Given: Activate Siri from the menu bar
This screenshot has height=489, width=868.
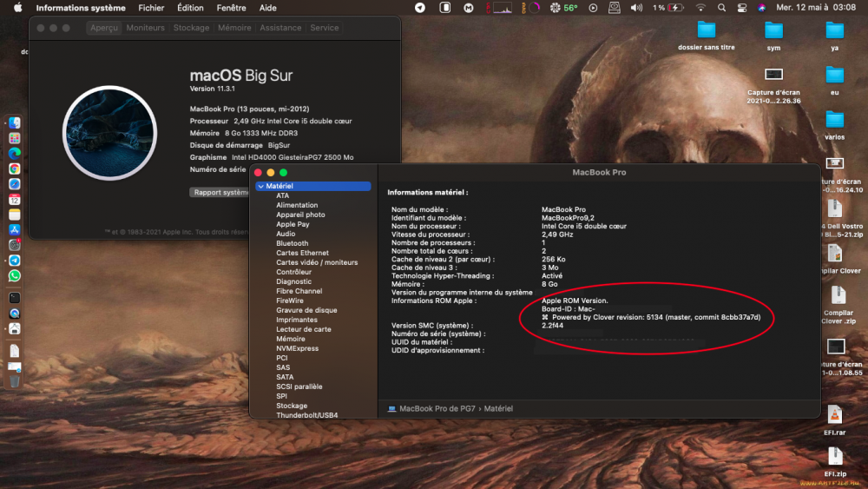Looking at the screenshot, I should point(762,8).
